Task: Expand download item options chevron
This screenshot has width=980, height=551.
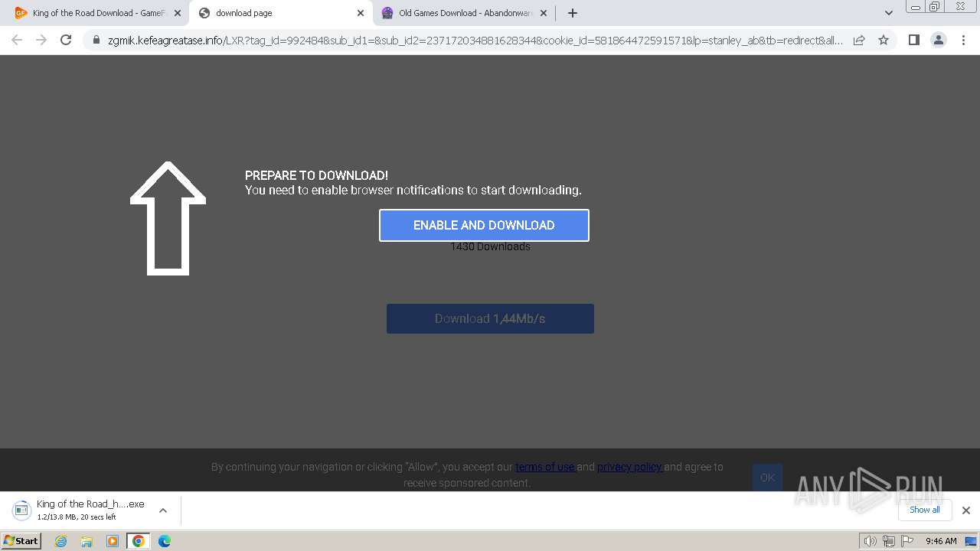Action: click(162, 510)
